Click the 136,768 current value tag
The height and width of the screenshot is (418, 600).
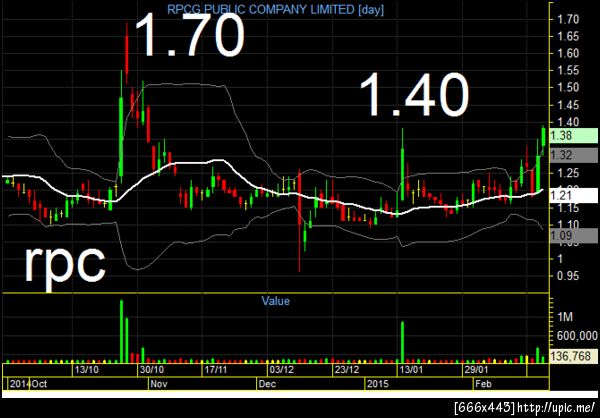pos(573,357)
